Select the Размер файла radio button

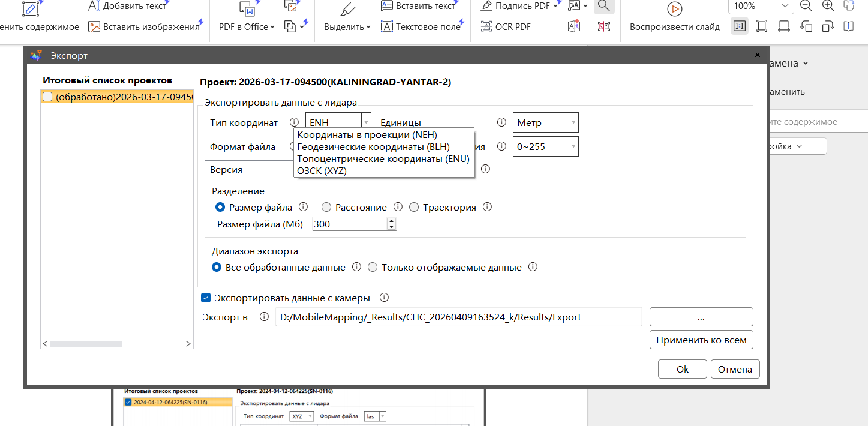(x=220, y=207)
